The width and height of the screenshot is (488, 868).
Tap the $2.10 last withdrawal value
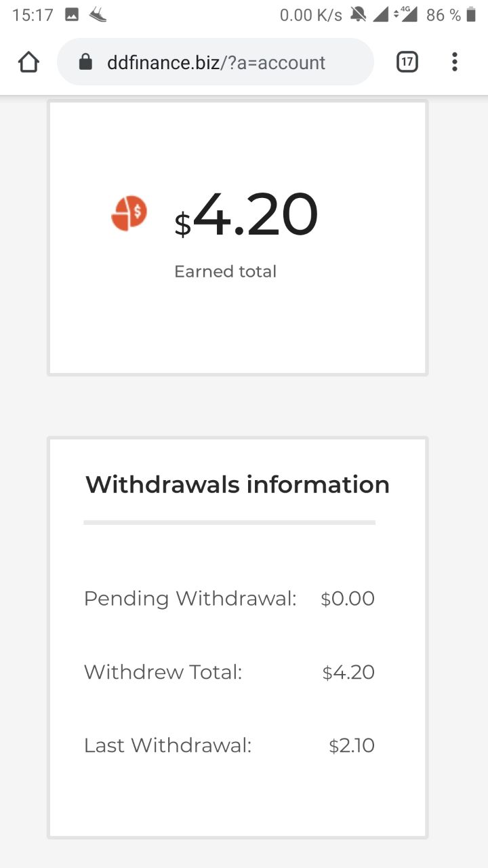pos(352,745)
